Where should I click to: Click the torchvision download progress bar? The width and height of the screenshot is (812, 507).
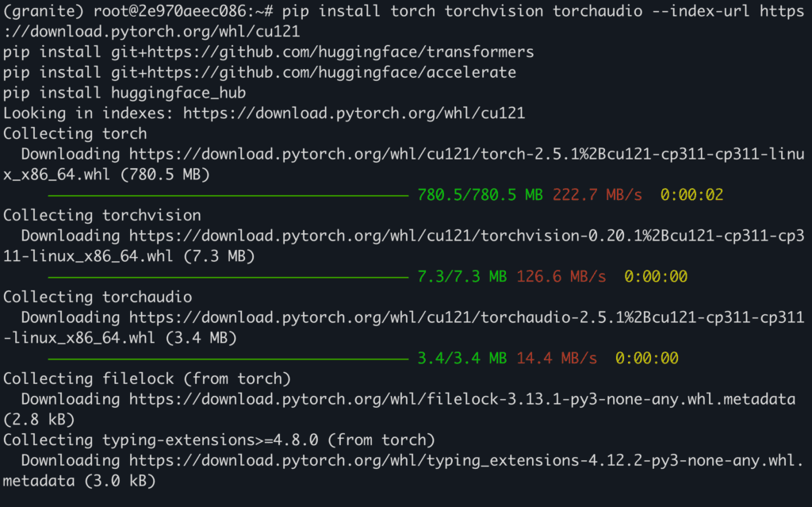point(227,277)
